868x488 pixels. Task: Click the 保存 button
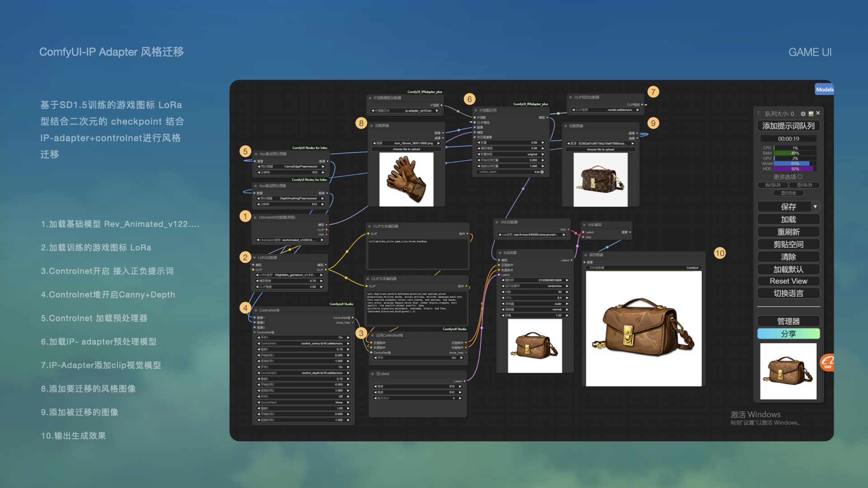784,207
